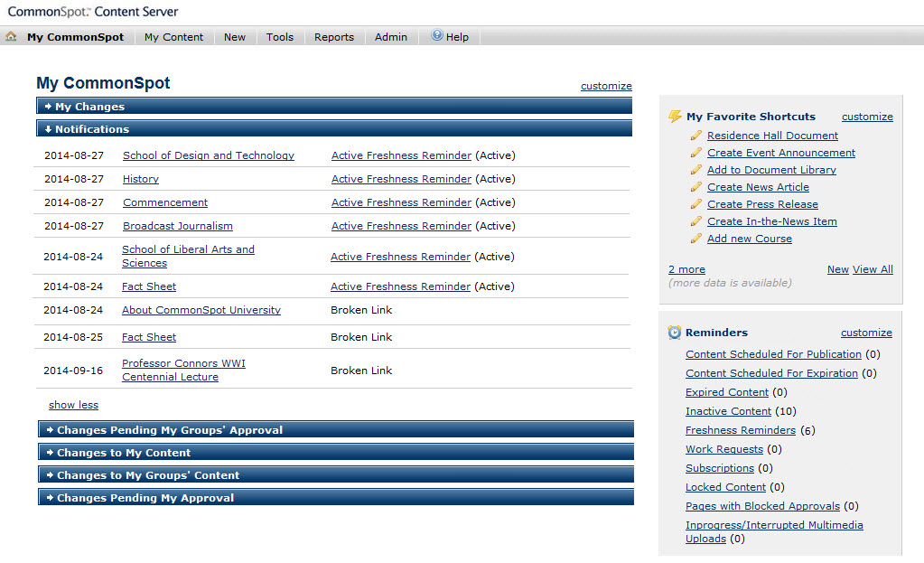Click Active Freshness Reminder for Commencement row
This screenshot has height=563, width=924.
[x=401, y=202]
